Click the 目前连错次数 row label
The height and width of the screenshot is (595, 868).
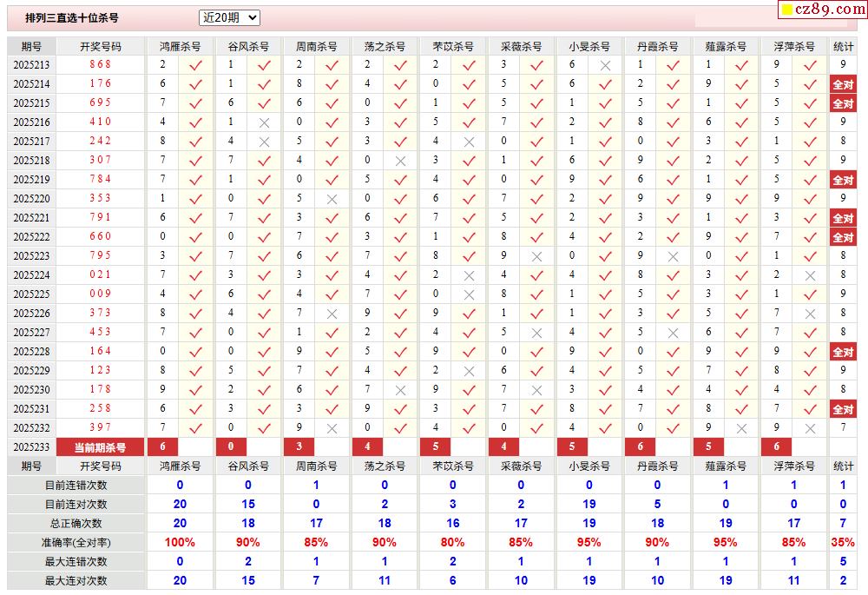76,486
